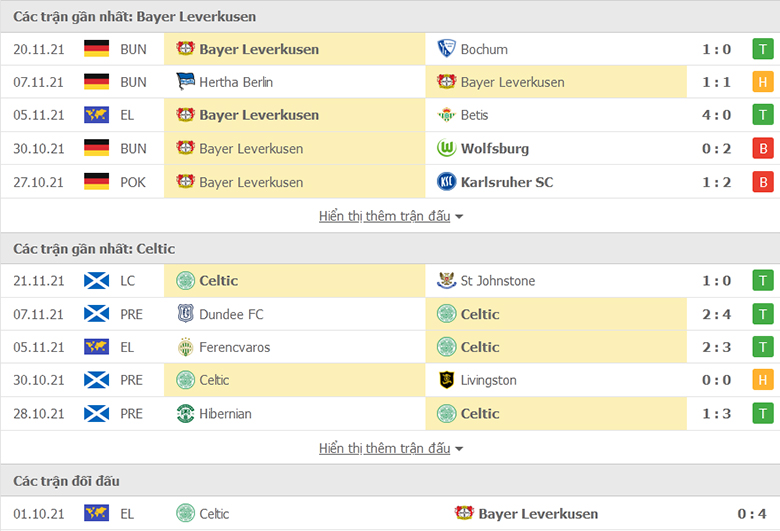
Task: Click the Ferencvaros team name
Action: tap(234, 347)
